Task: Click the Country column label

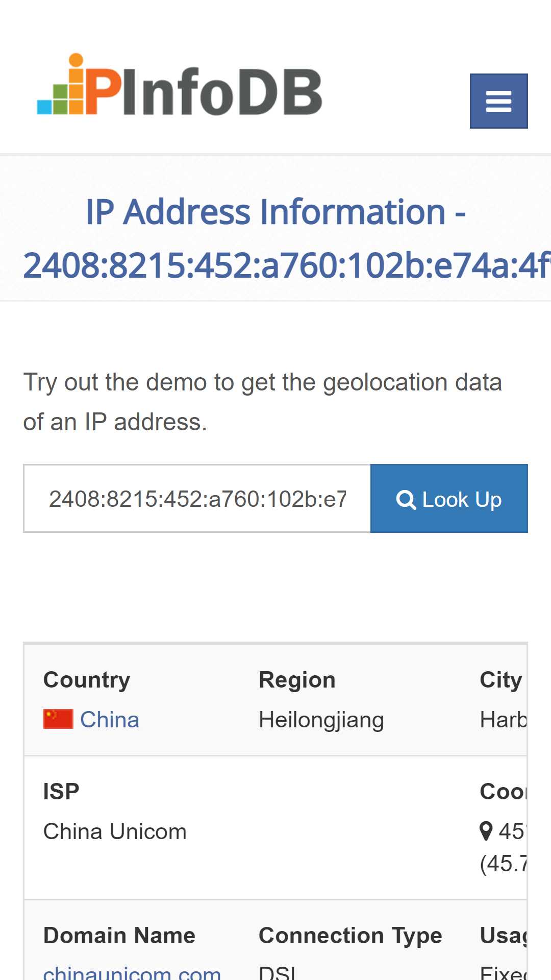Action: click(x=87, y=680)
